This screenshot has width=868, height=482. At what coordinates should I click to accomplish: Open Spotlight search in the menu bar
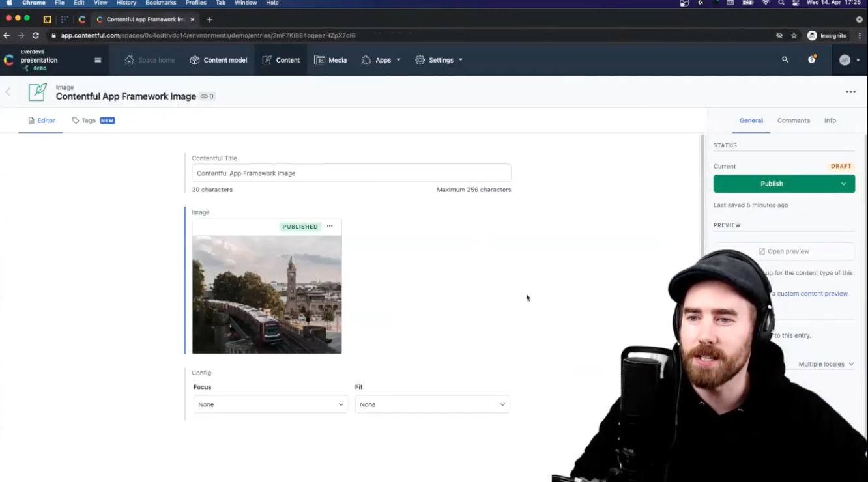pos(781,3)
